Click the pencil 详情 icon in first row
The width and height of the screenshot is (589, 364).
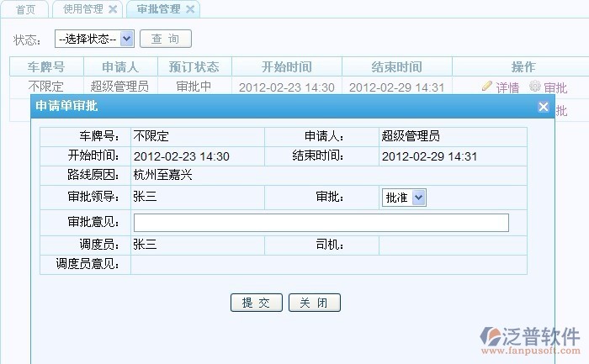(x=486, y=87)
